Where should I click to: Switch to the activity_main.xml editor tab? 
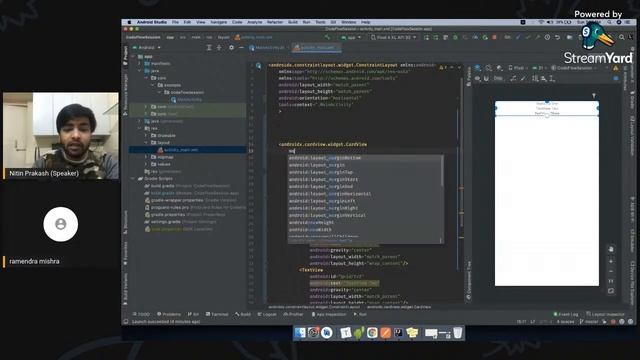pos(317,48)
